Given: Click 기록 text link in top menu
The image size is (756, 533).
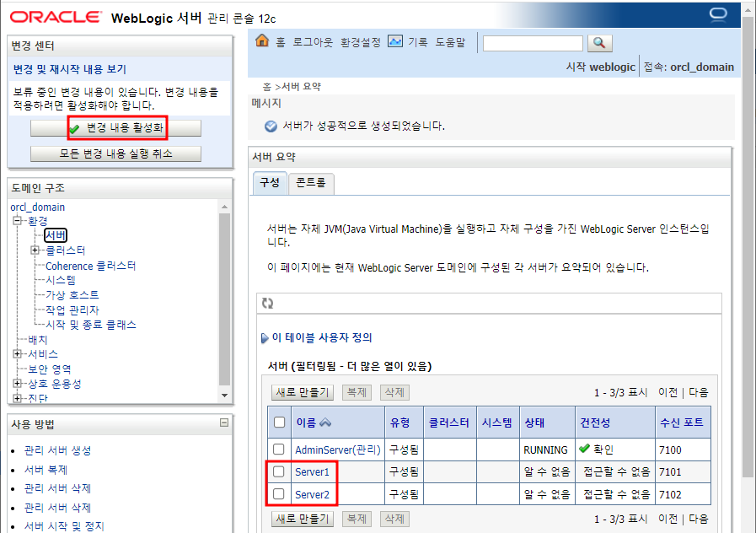Looking at the screenshot, I should point(418,42).
